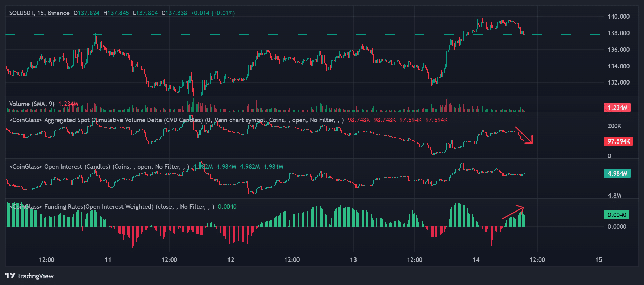The width and height of the screenshot is (644, 285).
Task: Click the 0.0040 funding rate value in label
Action: click(227, 207)
